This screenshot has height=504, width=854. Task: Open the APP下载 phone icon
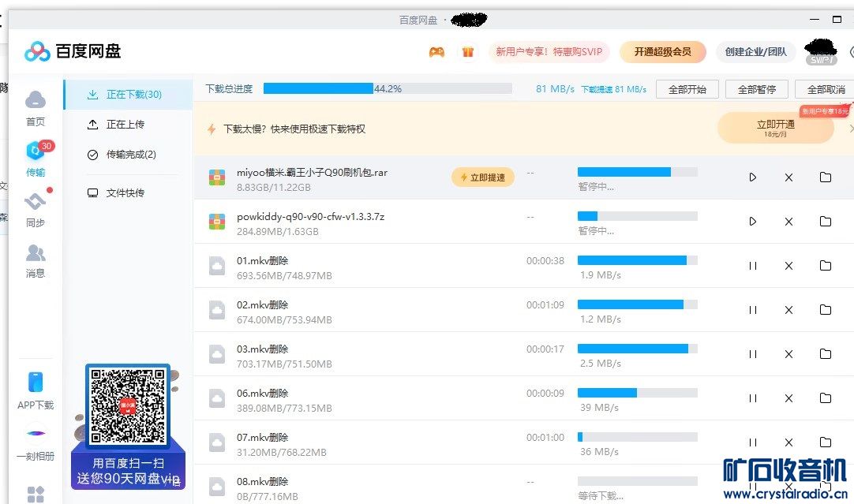coord(36,382)
